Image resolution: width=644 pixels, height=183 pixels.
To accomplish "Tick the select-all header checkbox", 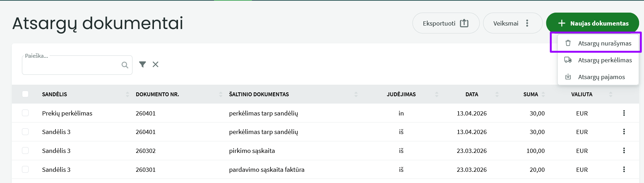I will [25, 94].
